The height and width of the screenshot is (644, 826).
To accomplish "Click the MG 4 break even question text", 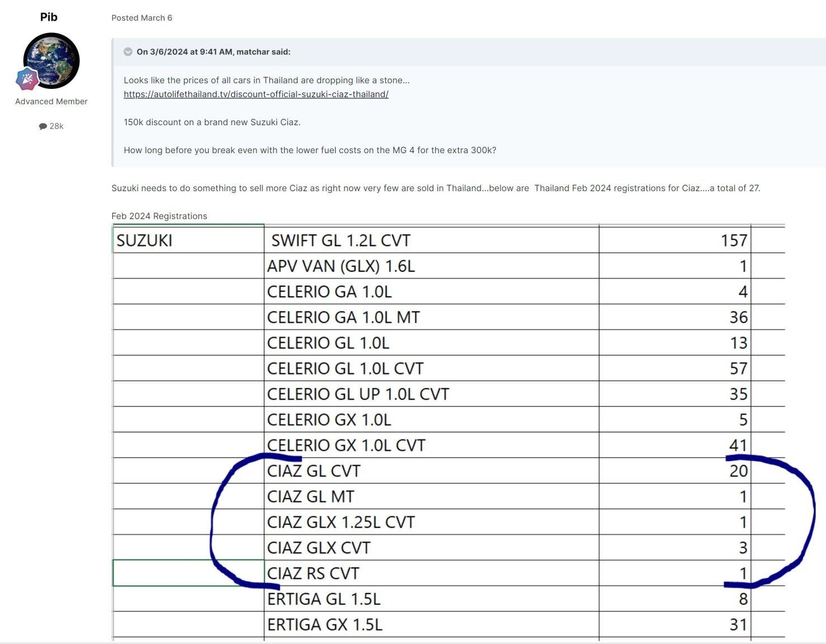I will coord(310,150).
